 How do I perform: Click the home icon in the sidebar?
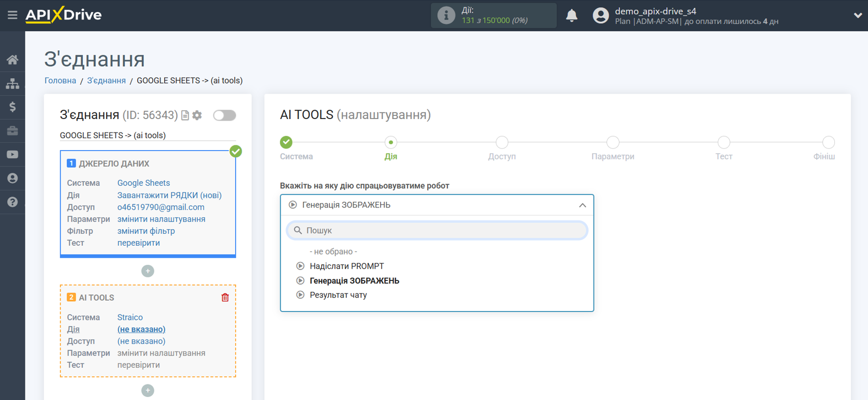[12, 60]
